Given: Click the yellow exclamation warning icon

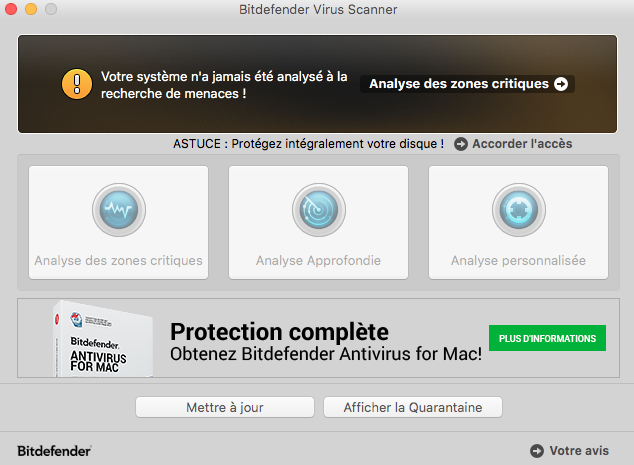Looking at the screenshot, I should (x=77, y=84).
